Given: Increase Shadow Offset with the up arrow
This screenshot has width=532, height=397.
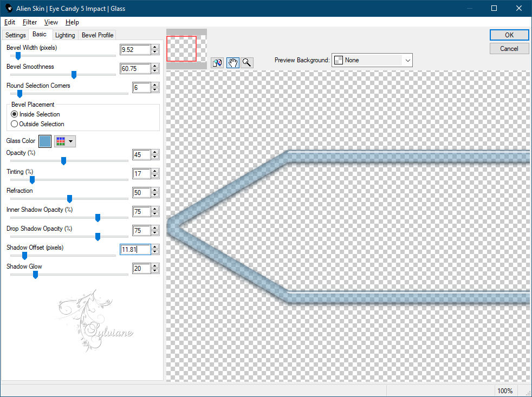Looking at the screenshot, I should click(x=155, y=247).
